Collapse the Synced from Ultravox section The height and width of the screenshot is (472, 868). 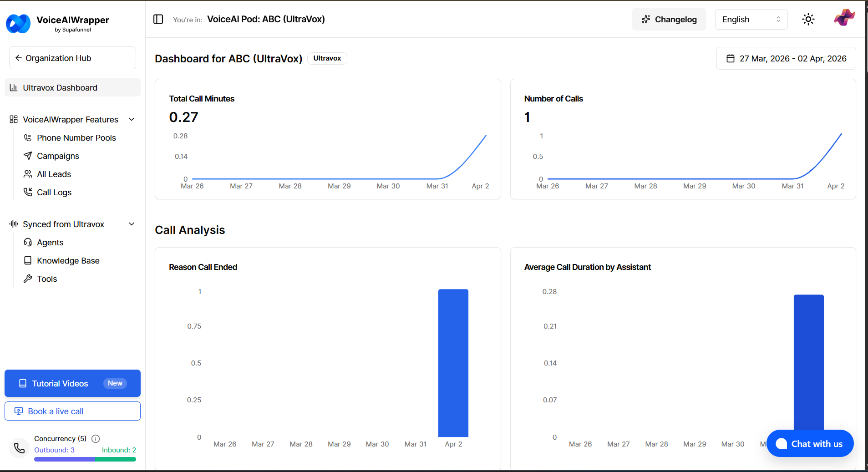coord(132,224)
